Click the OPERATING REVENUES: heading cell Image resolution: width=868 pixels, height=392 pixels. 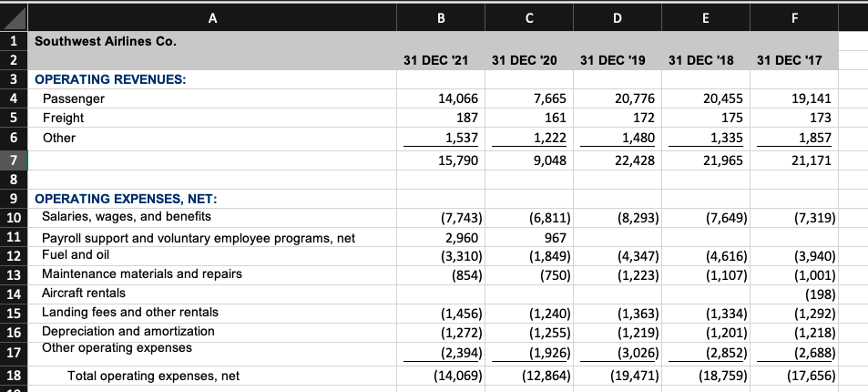pyautogui.click(x=111, y=79)
